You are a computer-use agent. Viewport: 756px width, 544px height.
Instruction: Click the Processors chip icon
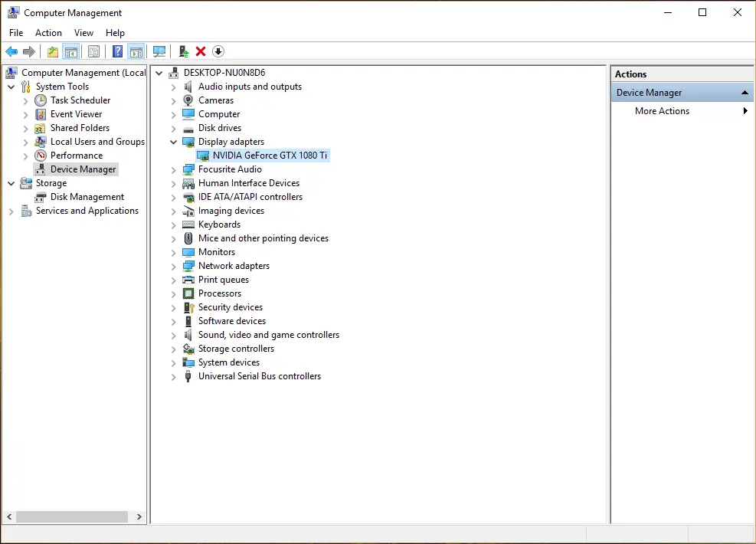coord(188,293)
